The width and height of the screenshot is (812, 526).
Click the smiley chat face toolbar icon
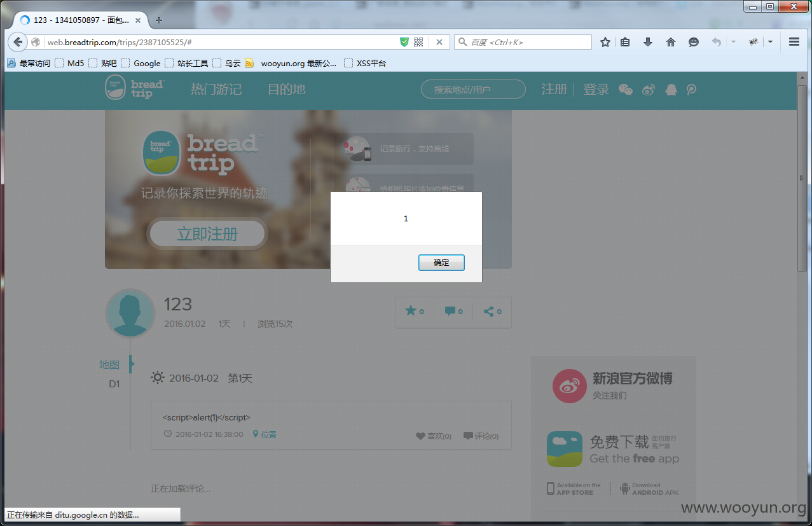694,42
